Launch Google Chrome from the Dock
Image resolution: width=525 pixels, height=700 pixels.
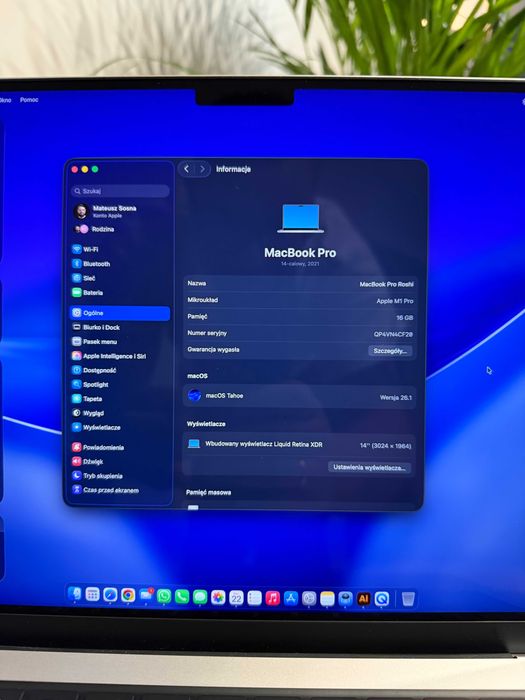128,595
